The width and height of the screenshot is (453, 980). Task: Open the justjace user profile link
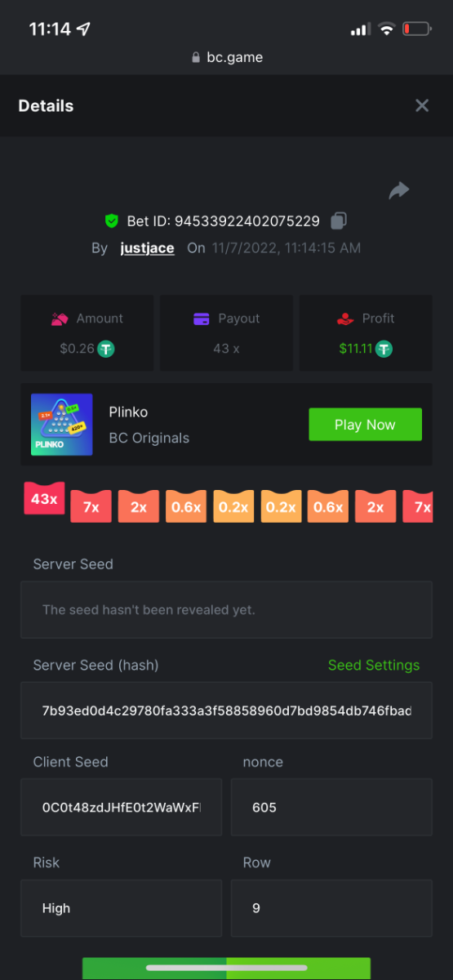[x=147, y=247]
